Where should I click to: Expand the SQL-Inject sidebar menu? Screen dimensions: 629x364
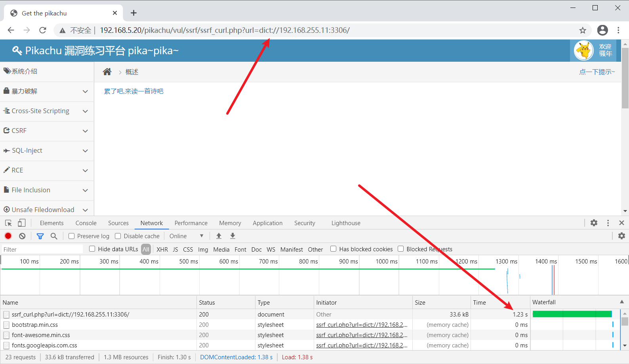click(x=47, y=151)
